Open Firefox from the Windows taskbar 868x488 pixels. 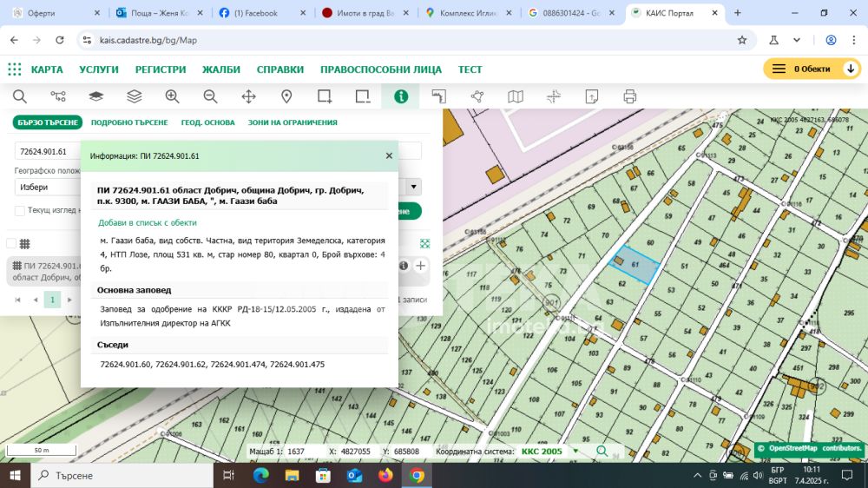(385, 475)
